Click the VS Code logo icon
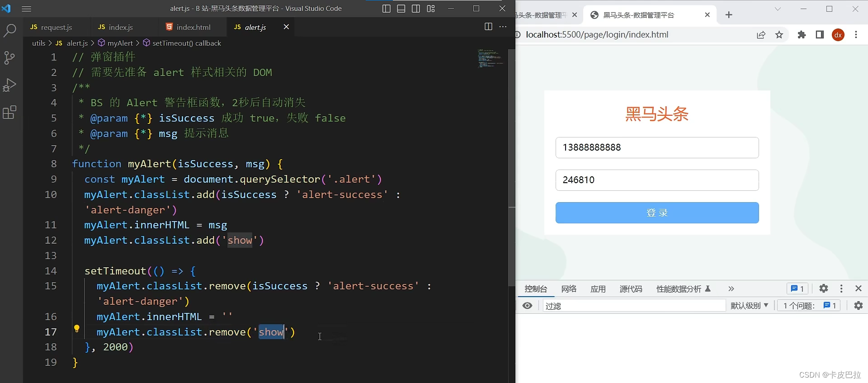The width and height of the screenshot is (868, 383). pyautogui.click(x=6, y=8)
